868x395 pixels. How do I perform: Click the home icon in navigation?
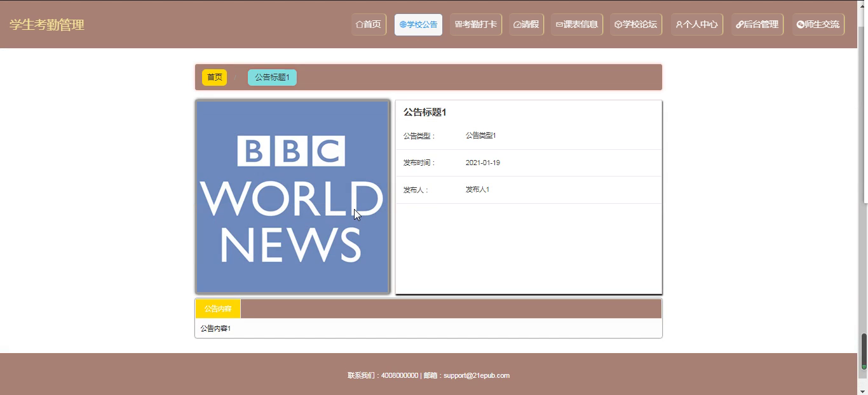[x=360, y=25]
